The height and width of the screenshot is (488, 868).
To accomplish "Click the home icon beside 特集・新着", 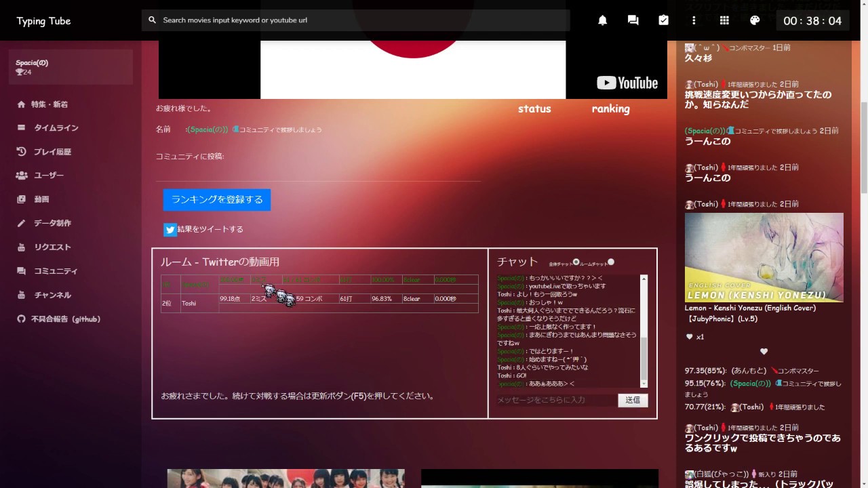I will click(x=21, y=104).
